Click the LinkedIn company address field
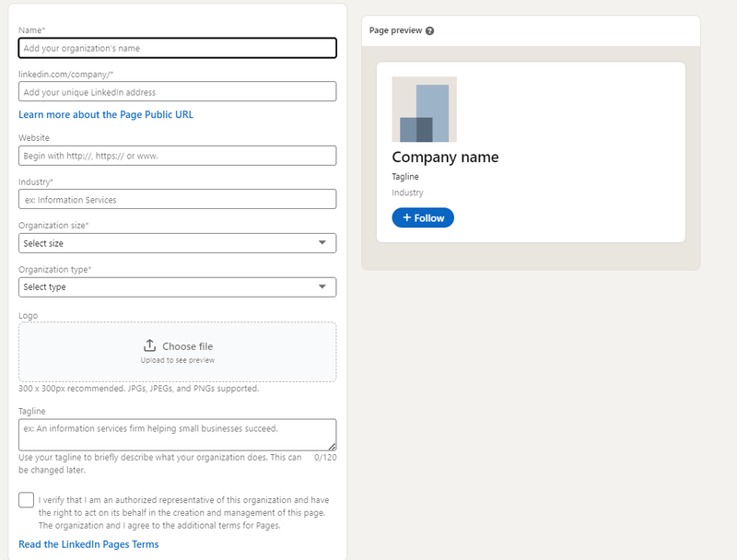Screen dimensions: 737x560 (x=177, y=92)
